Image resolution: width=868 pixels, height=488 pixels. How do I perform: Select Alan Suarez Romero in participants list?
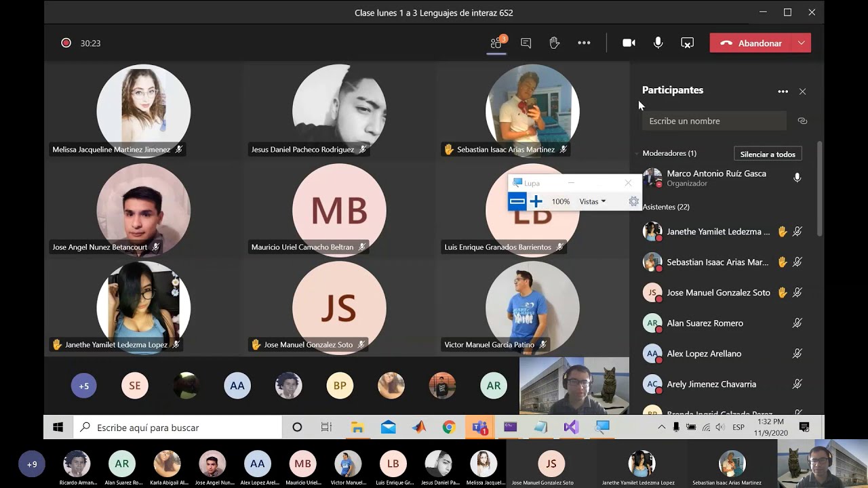click(x=724, y=323)
